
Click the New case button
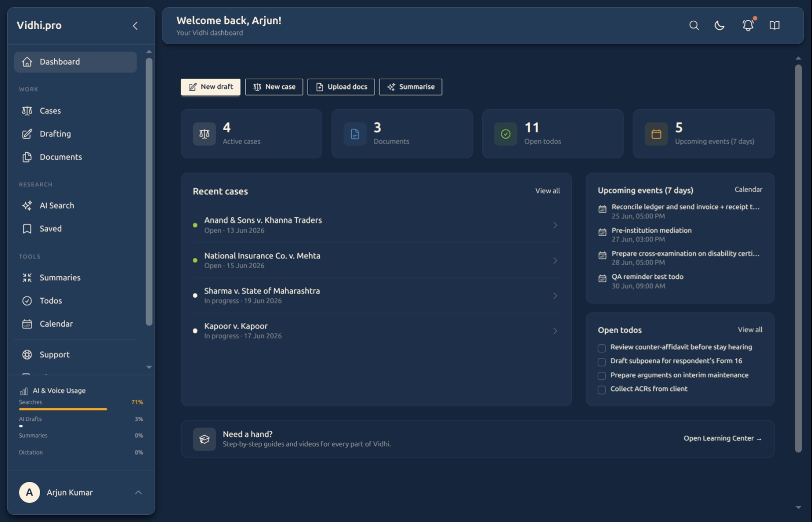click(274, 87)
